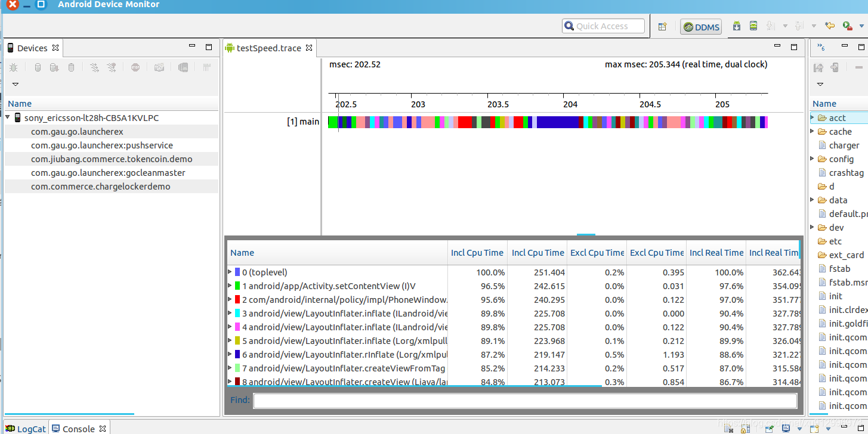Expand the Activity.setContentView method row
The width and height of the screenshot is (868, 434).
point(230,286)
